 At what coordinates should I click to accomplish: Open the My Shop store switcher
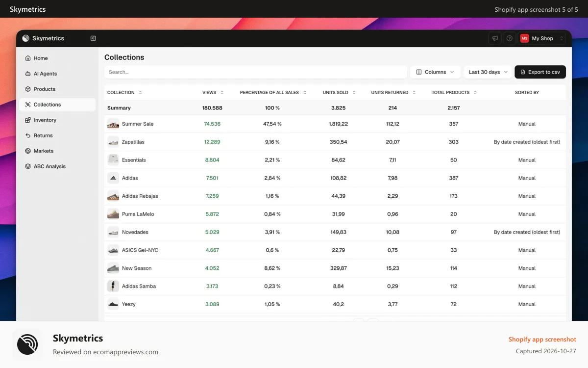click(542, 38)
